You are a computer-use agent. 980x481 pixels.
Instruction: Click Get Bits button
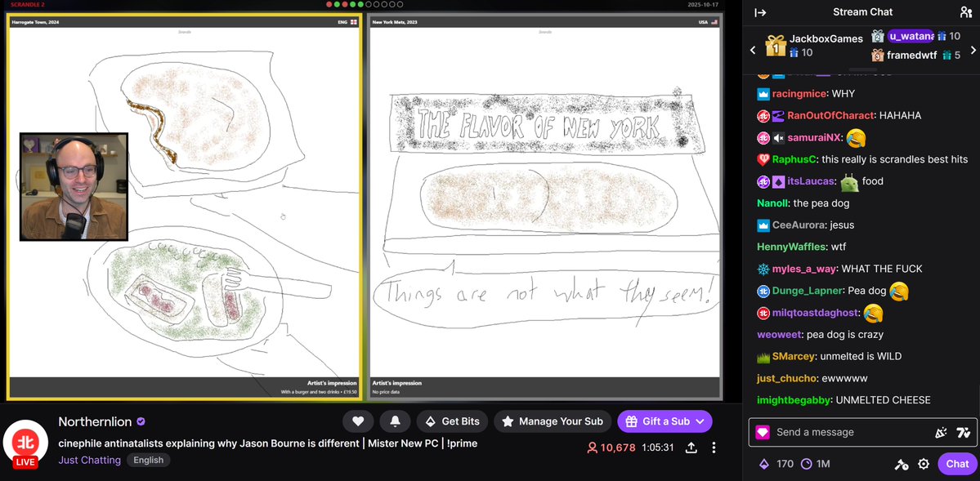pos(453,421)
